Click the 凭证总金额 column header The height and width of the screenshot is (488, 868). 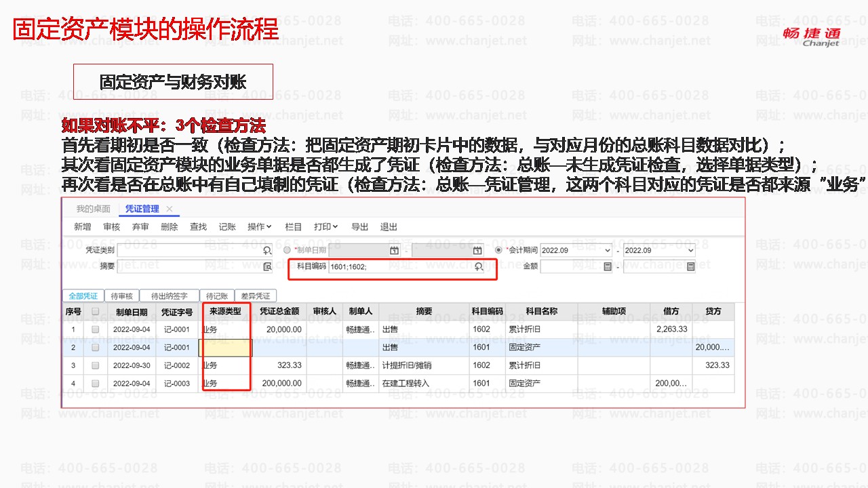point(279,312)
